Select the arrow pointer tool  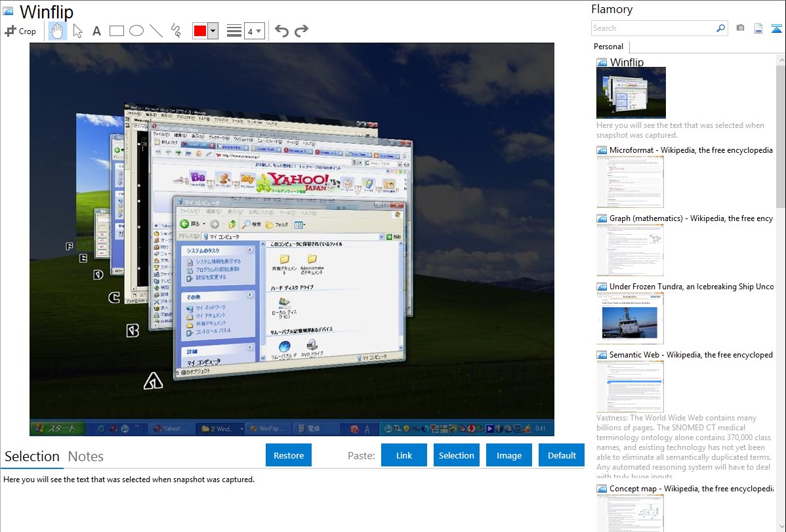tap(77, 31)
